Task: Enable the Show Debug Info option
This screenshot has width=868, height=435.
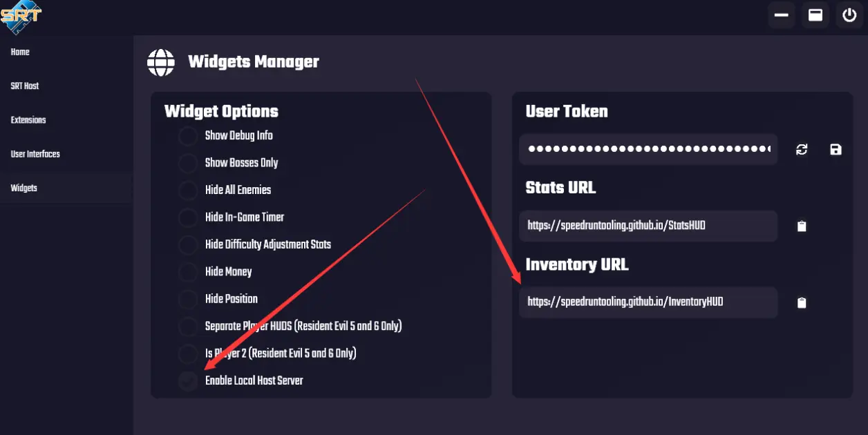Action: [x=188, y=136]
